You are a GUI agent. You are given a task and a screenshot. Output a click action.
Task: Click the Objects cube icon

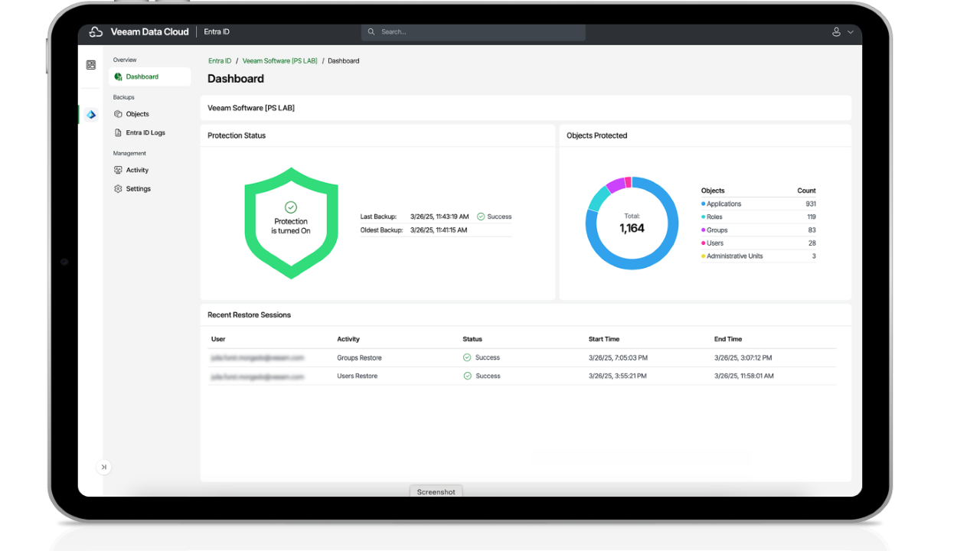point(118,114)
